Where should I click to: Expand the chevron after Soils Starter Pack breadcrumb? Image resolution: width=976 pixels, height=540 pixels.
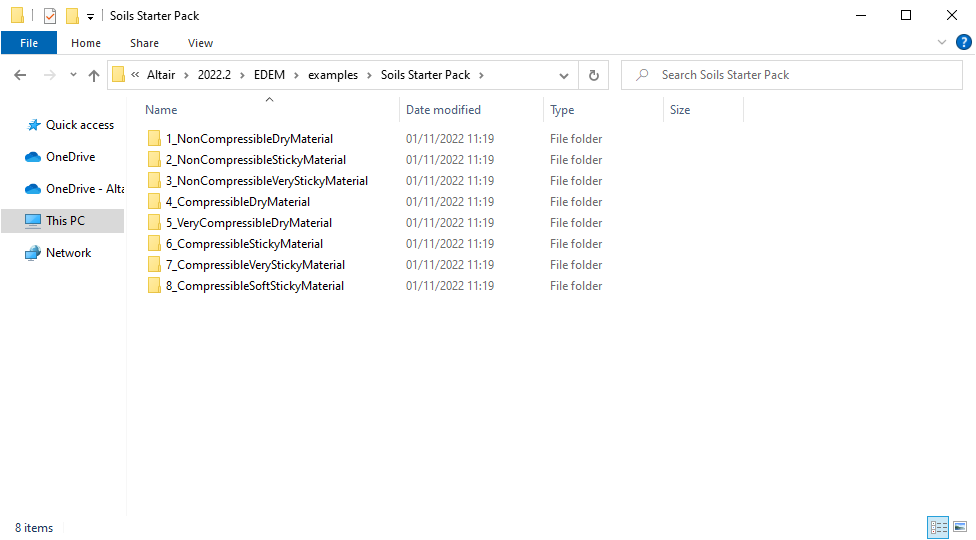481,75
